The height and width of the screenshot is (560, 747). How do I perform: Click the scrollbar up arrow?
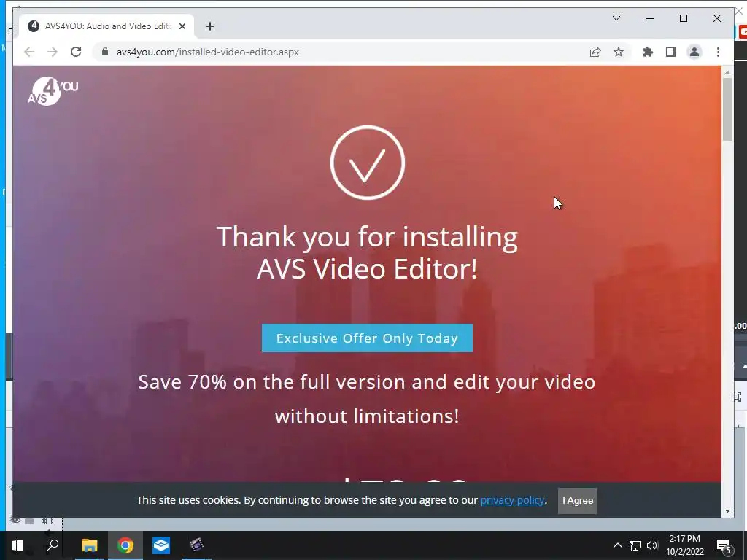tap(727, 72)
